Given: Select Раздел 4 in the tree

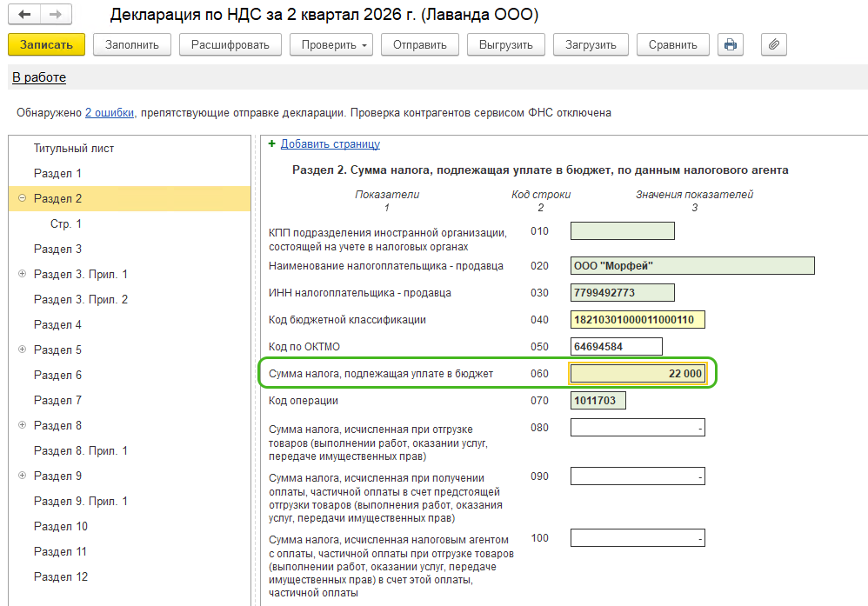Looking at the screenshot, I should point(57,324).
